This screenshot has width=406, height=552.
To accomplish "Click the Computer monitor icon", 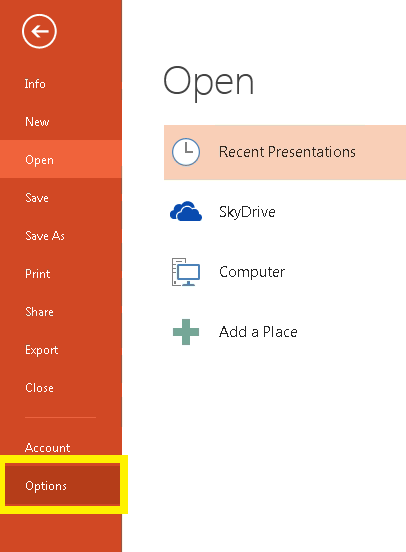I will 186,272.
